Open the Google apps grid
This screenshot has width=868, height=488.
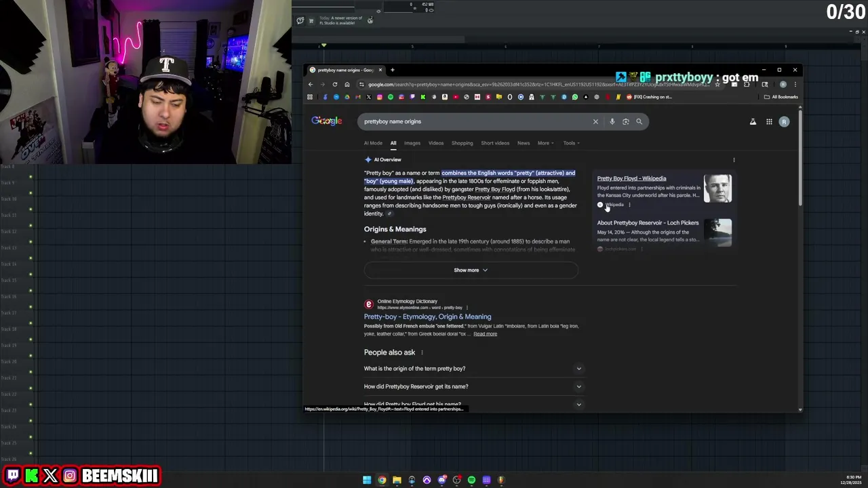(x=769, y=122)
